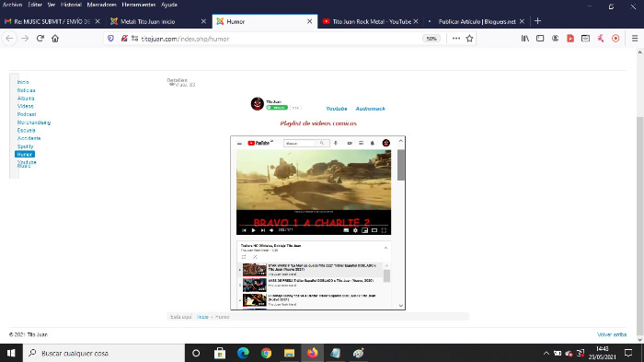644x362 pixels.
Task: Open Windows Start menu
Action: (x=11, y=353)
